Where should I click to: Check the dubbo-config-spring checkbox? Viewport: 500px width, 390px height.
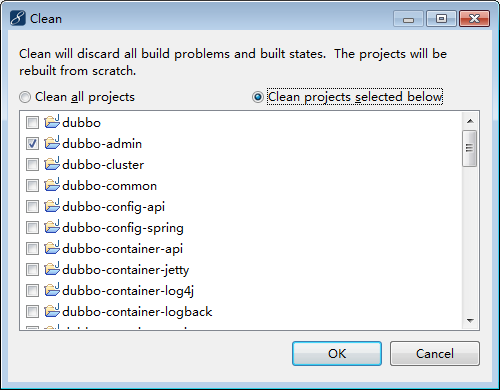pyautogui.click(x=32, y=228)
